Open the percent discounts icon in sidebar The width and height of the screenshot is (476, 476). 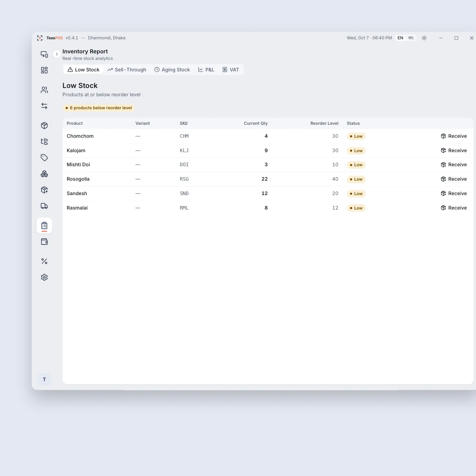coord(44,261)
